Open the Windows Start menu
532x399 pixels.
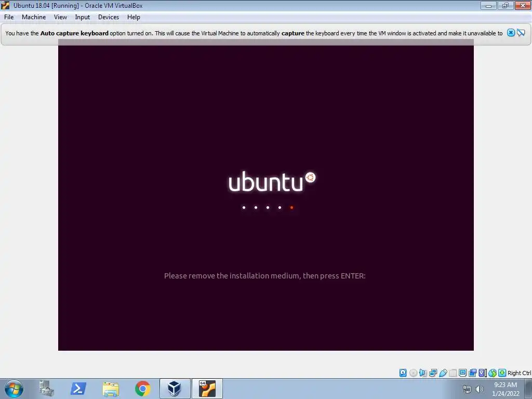(x=14, y=389)
